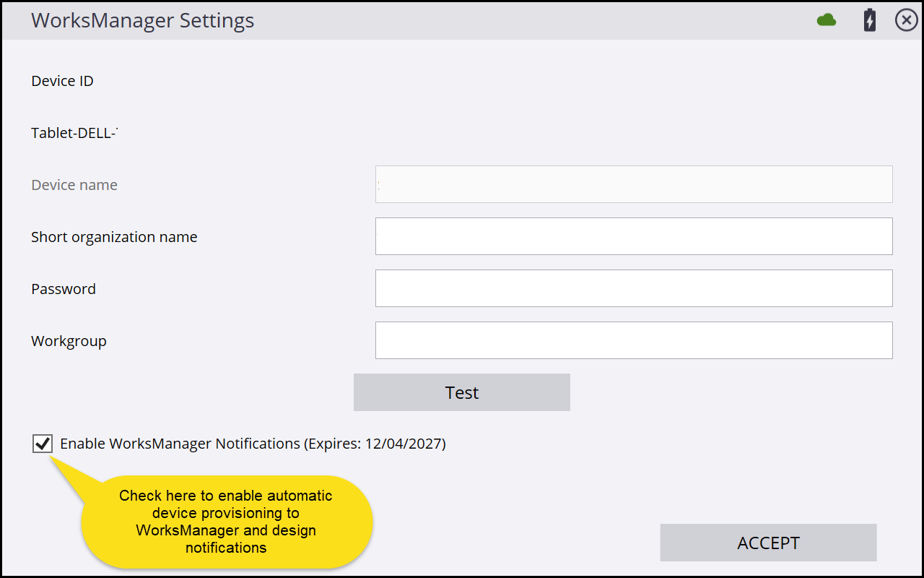Focus the Password input field
The width and height of the screenshot is (924, 578).
[x=634, y=288]
